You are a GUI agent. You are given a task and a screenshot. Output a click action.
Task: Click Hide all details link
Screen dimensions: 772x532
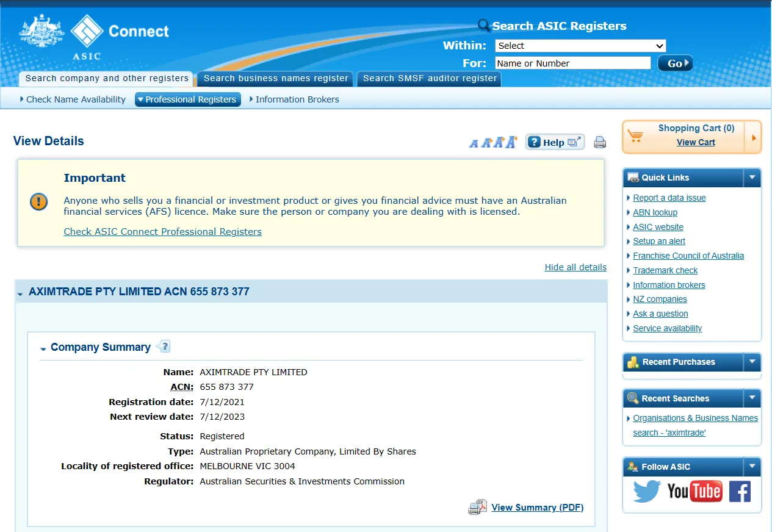click(575, 267)
